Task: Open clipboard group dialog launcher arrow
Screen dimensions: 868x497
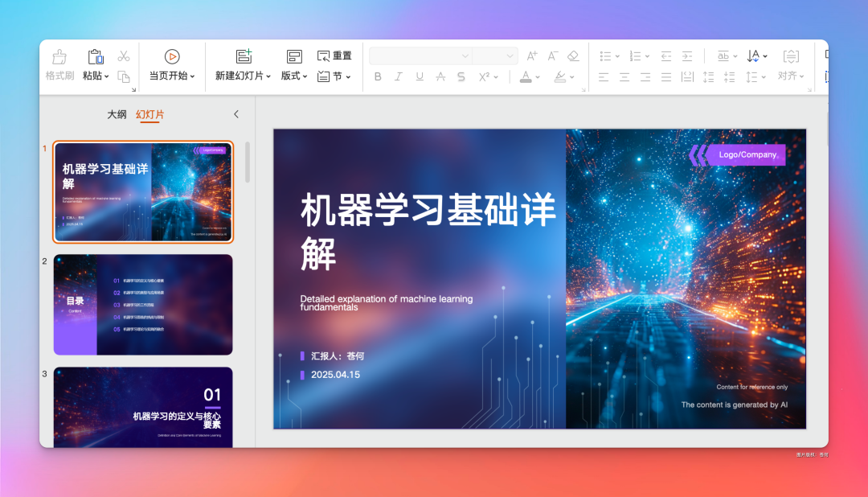Action: (133, 89)
